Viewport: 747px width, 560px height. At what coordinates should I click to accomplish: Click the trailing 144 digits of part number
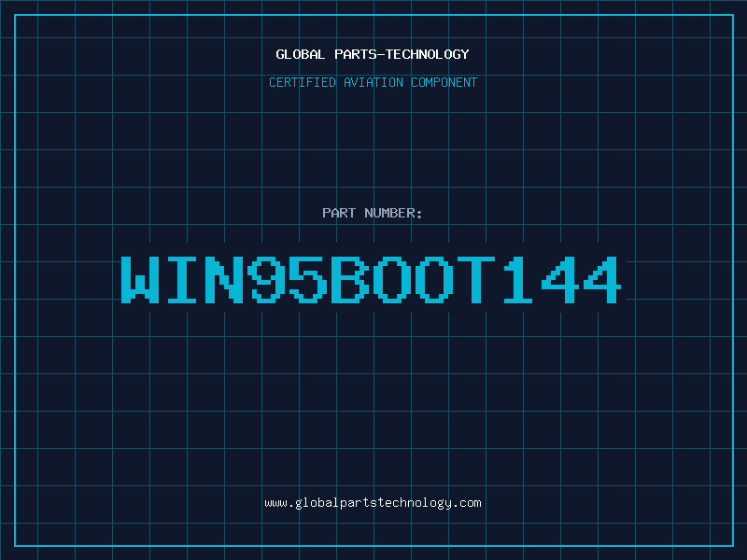coord(562,280)
